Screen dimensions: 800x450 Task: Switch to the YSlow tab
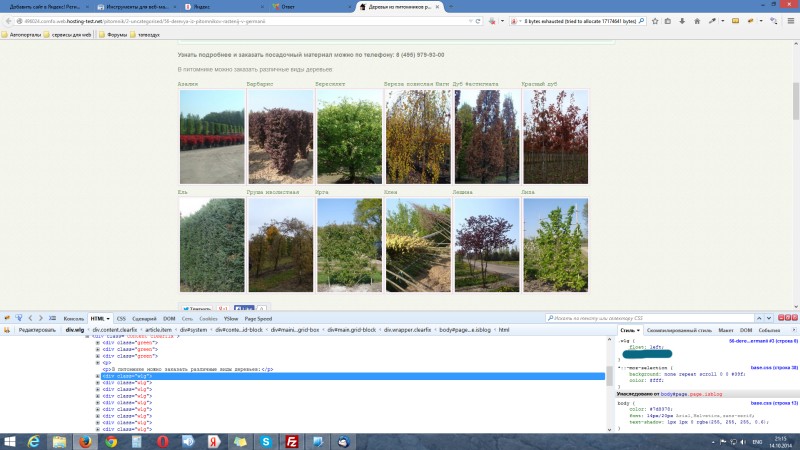point(231,318)
